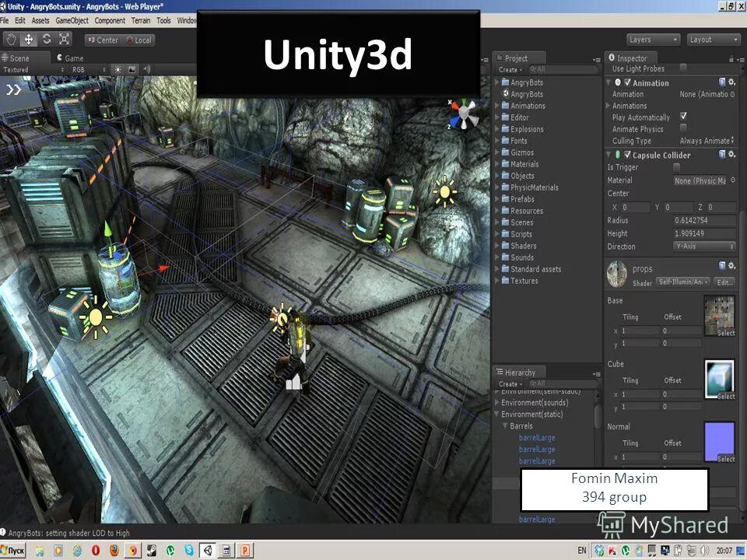The width and height of the screenshot is (747, 560).
Task: Open Animation clip object picker circle
Action: pos(733,94)
